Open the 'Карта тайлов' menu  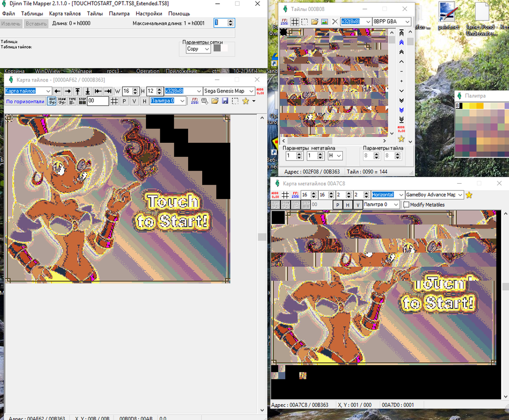coord(65,14)
